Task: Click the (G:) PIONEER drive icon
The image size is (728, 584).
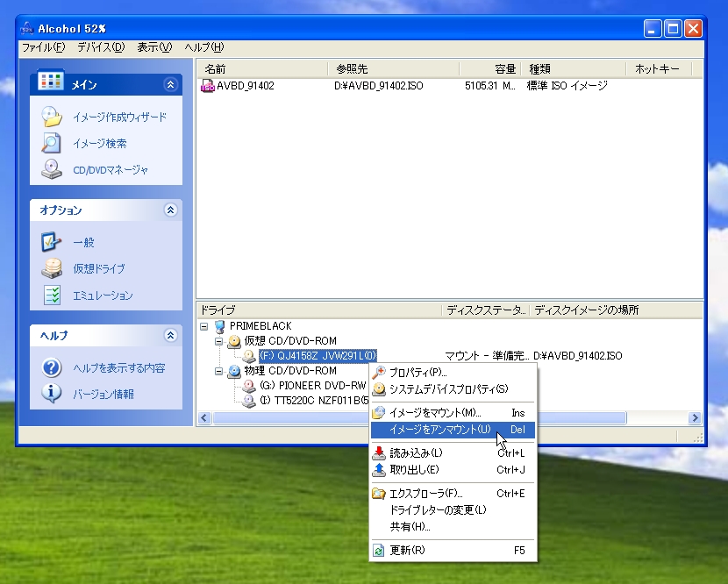Action: (249, 386)
